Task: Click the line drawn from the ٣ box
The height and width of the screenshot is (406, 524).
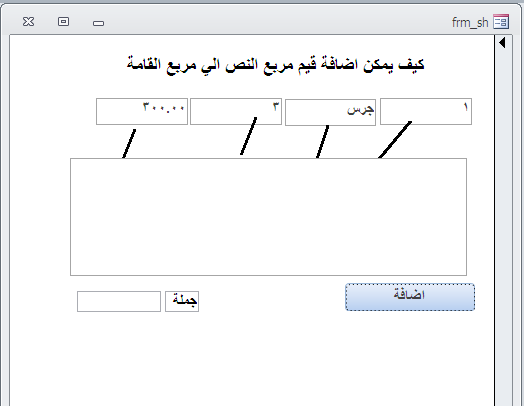Action: 249,136
